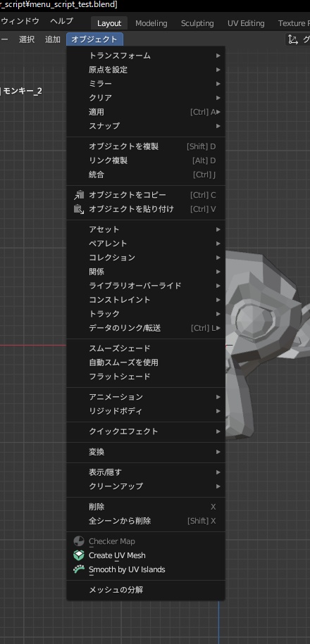Open the ミラー submenu
310x644 pixels.
click(146, 84)
